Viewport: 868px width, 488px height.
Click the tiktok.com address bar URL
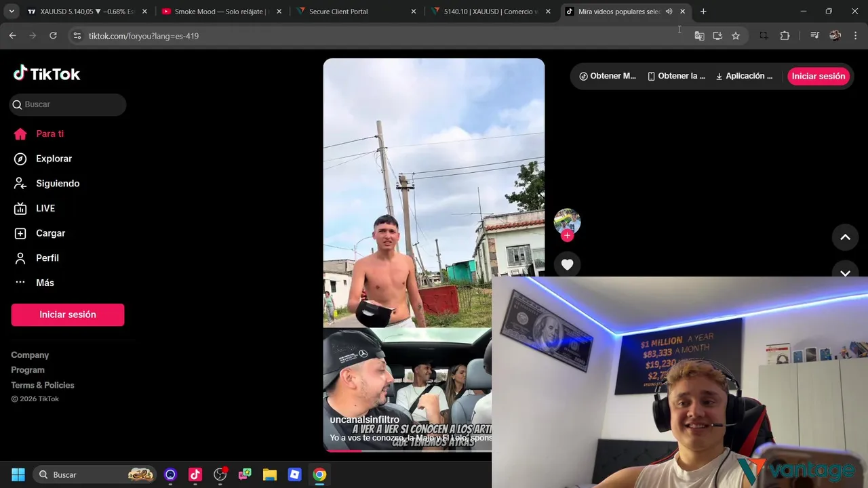click(144, 36)
